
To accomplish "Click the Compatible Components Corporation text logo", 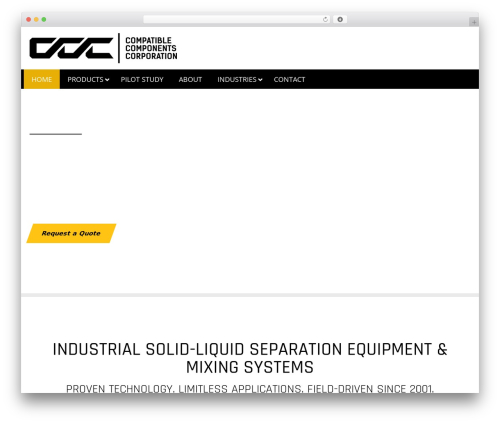I will (151, 48).
